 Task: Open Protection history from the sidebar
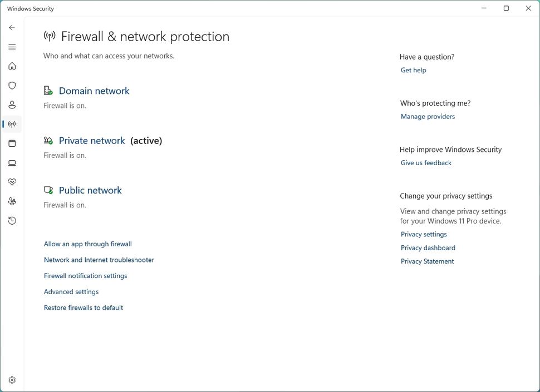(12, 220)
